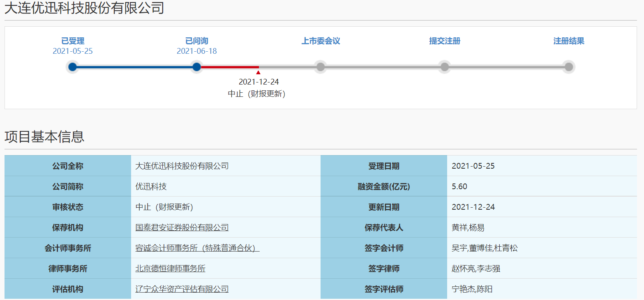The image size is (644, 300).
Task: Click the 5.60 financing amount value
Action: pyautogui.click(x=459, y=186)
